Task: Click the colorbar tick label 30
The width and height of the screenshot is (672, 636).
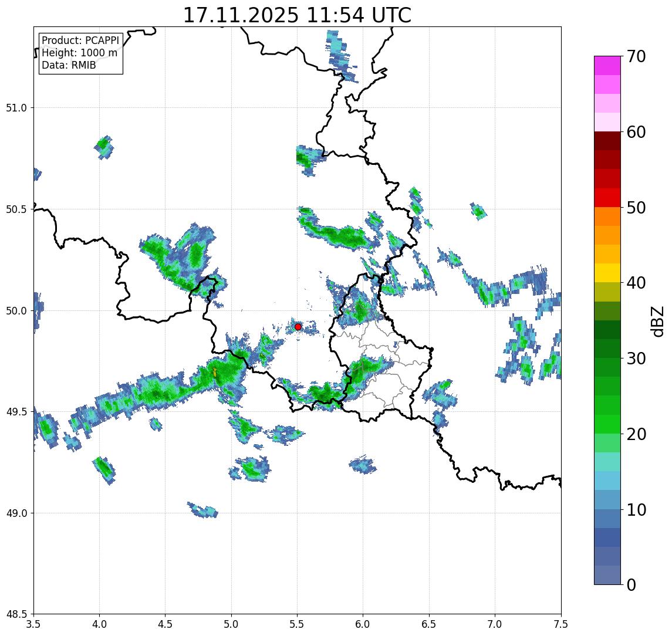Action: click(636, 358)
